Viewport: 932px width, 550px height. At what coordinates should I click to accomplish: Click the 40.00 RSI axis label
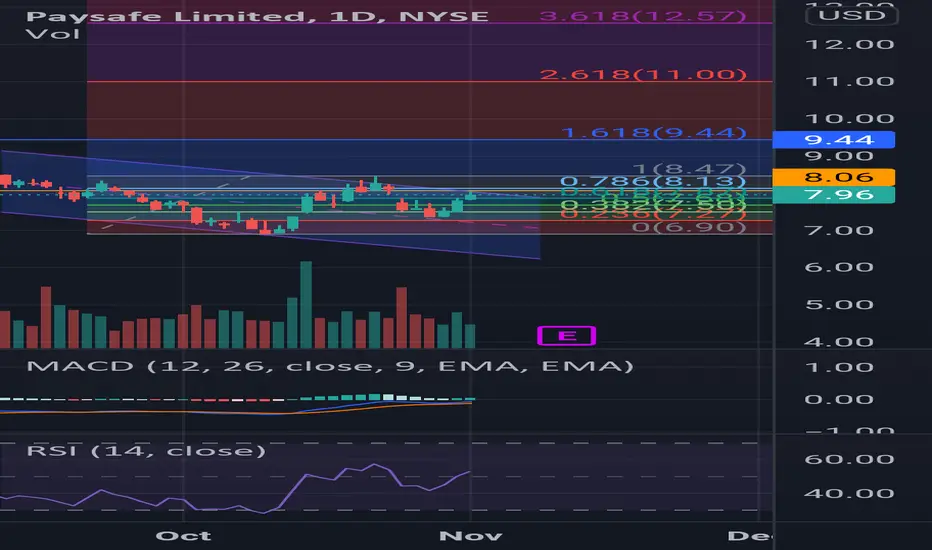point(849,493)
